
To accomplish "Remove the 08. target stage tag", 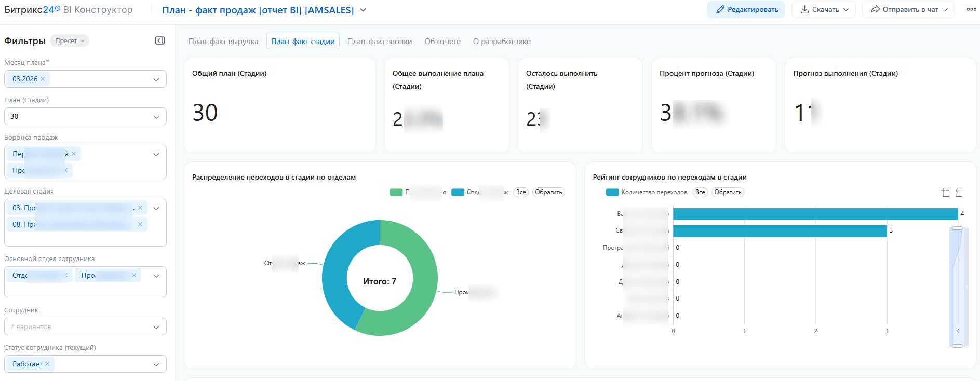I will pos(140,224).
